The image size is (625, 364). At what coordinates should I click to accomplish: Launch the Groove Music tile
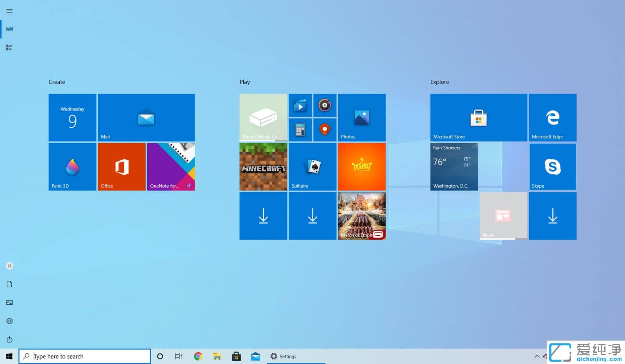point(325,105)
